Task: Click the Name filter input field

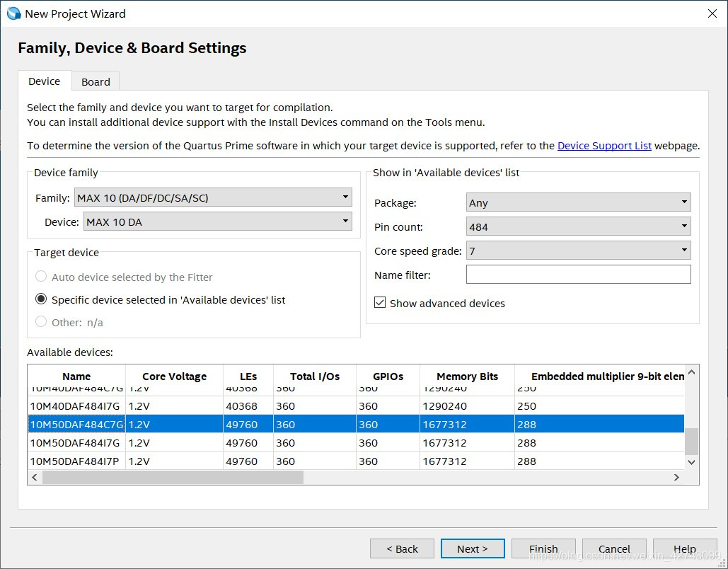Action: pos(578,275)
